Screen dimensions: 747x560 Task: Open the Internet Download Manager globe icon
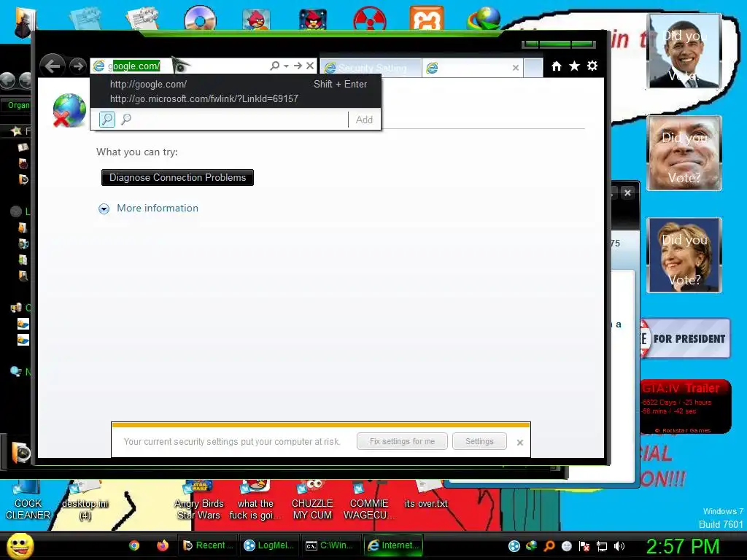coord(484,18)
